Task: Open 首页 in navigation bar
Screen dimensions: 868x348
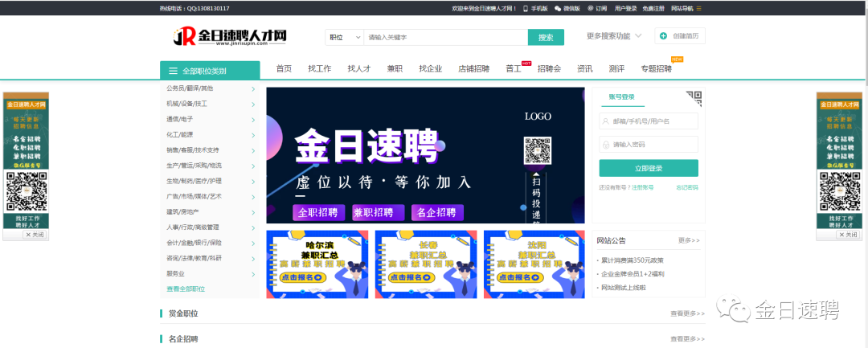Action: pos(284,69)
